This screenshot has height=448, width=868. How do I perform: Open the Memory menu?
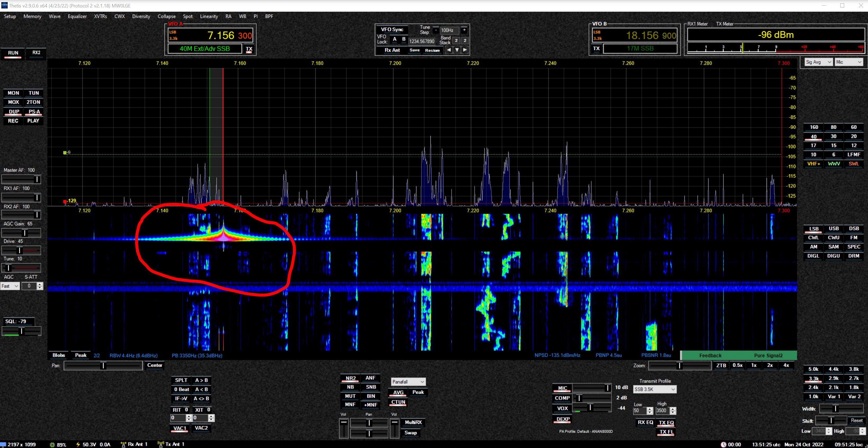(x=32, y=16)
